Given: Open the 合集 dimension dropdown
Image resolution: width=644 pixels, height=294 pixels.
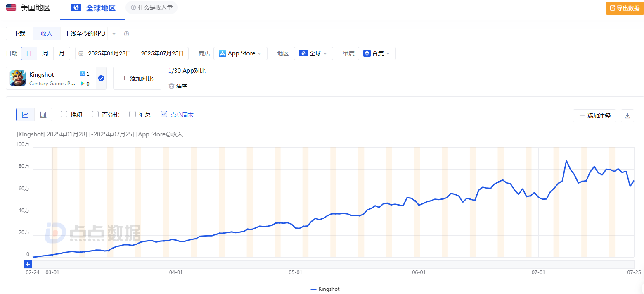Looking at the screenshot, I should (376, 53).
